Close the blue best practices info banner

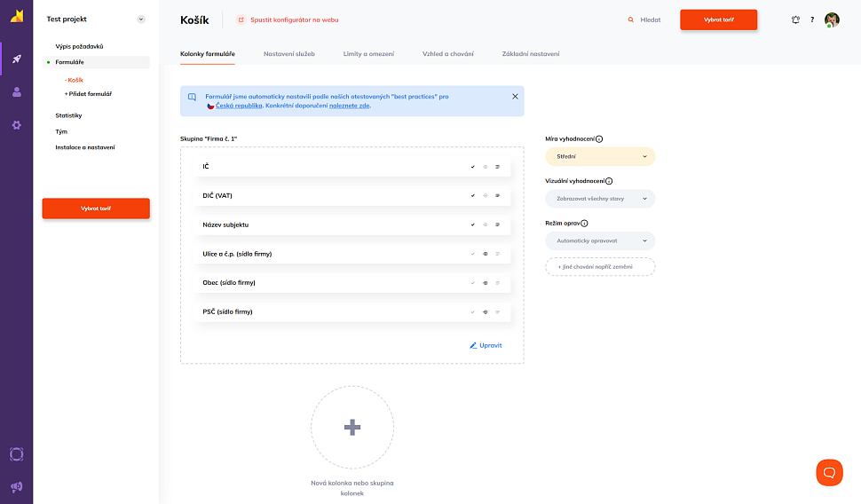[x=515, y=96]
